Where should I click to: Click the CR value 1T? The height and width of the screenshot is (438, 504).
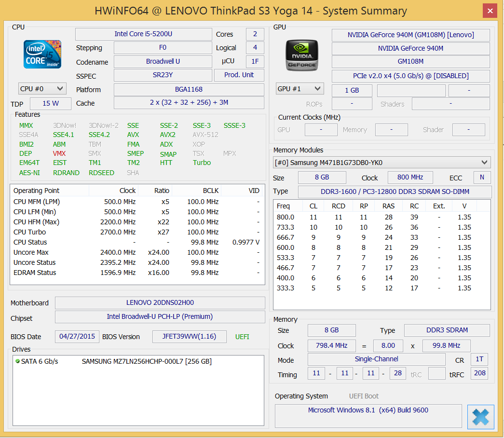(x=479, y=359)
